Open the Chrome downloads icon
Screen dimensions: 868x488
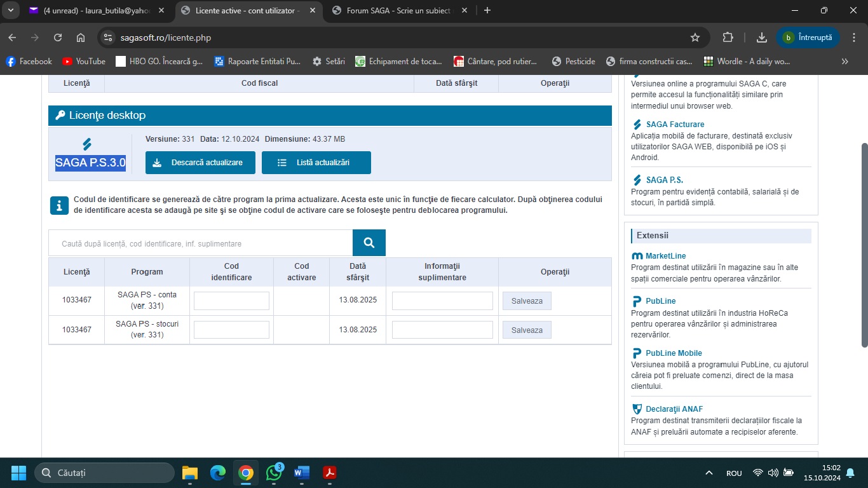(761, 37)
